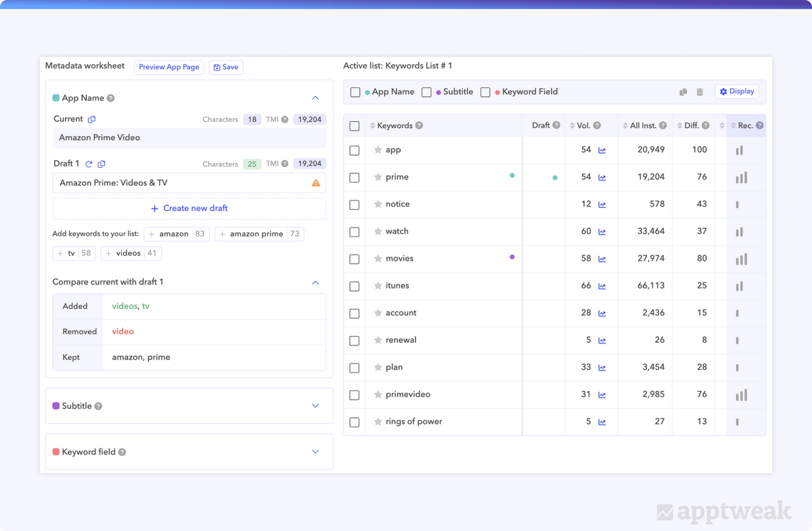This screenshot has height=531, width=812.
Task: Open the volume trend chart for 'account'
Action: click(x=602, y=313)
